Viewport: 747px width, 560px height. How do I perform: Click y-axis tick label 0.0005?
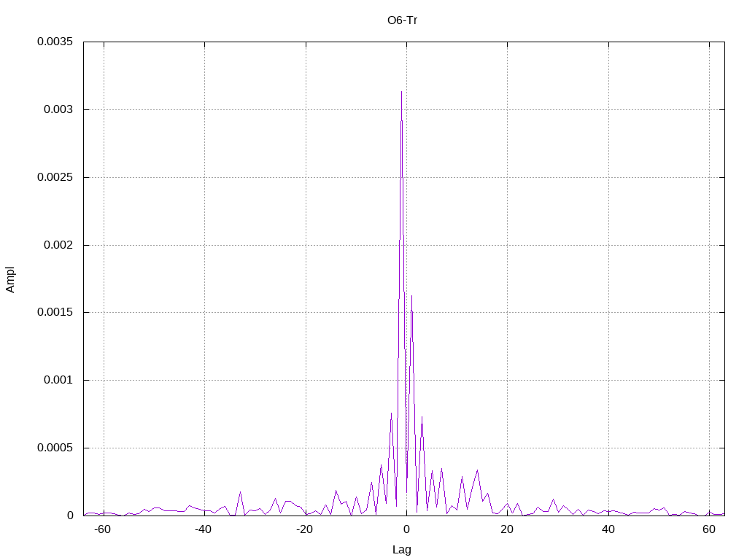pos(55,448)
